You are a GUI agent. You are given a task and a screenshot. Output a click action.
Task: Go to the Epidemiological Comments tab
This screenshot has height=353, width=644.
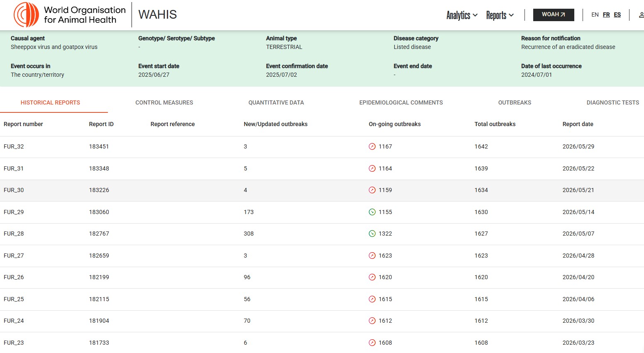tap(401, 102)
